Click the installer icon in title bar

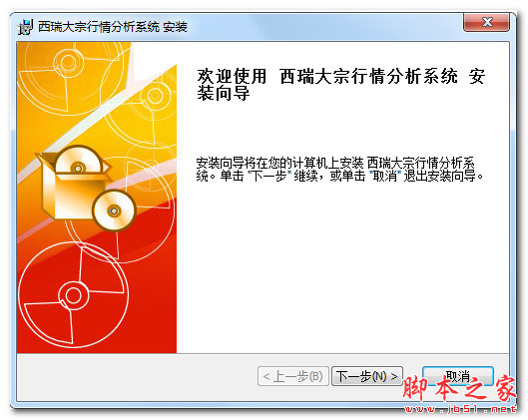tap(26, 27)
